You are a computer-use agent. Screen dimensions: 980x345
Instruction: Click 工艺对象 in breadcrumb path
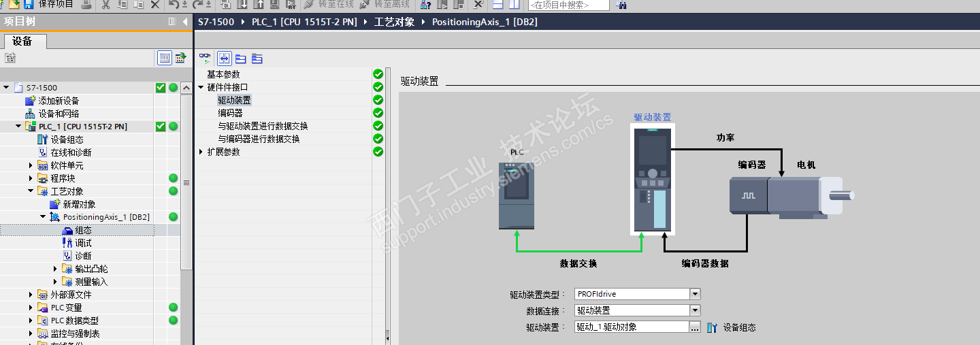(394, 22)
